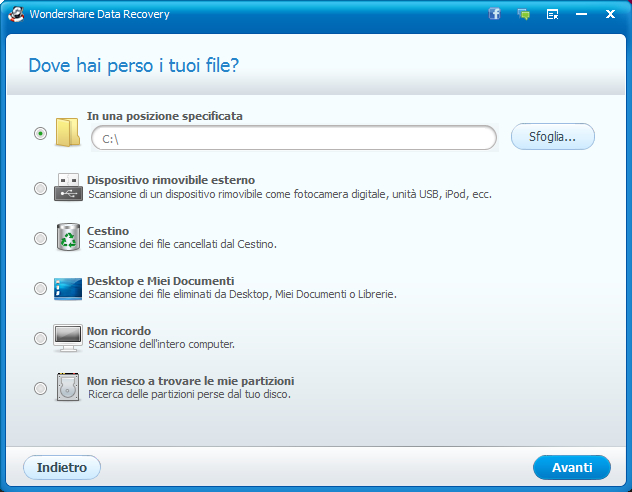This screenshot has width=632, height=492.
Task: Click the 'In una posizione specificata' label
Action: (x=165, y=116)
